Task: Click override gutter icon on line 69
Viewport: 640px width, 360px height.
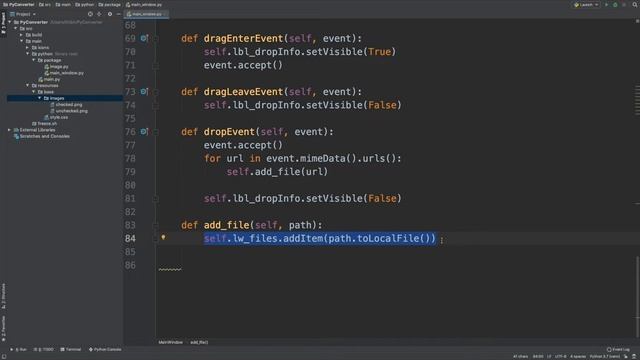Action: [144, 38]
